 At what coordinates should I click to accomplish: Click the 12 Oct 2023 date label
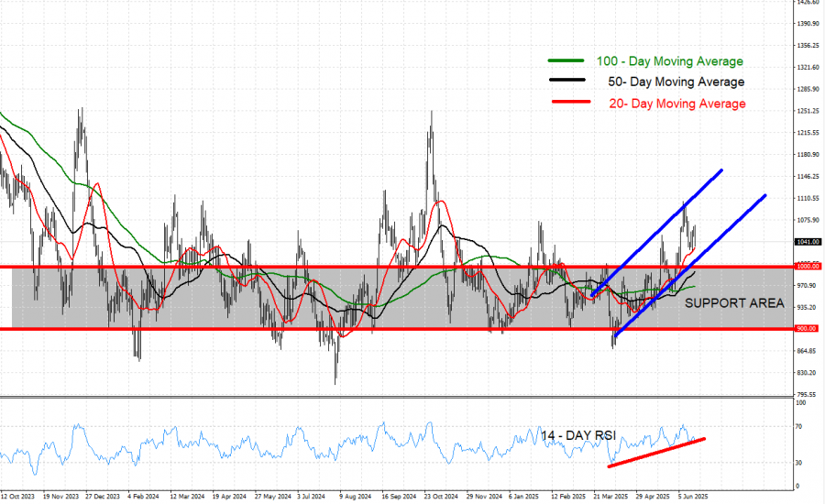[18, 495]
